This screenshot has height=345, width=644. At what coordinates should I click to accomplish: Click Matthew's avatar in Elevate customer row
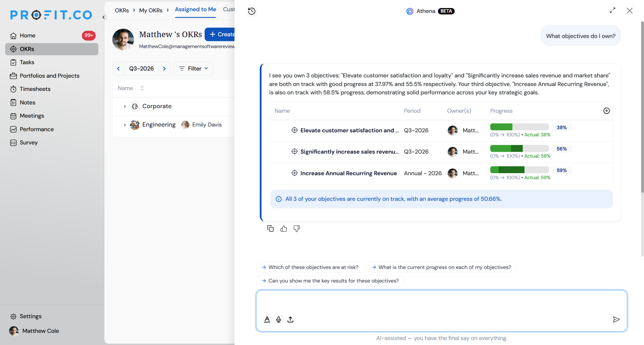coord(452,130)
